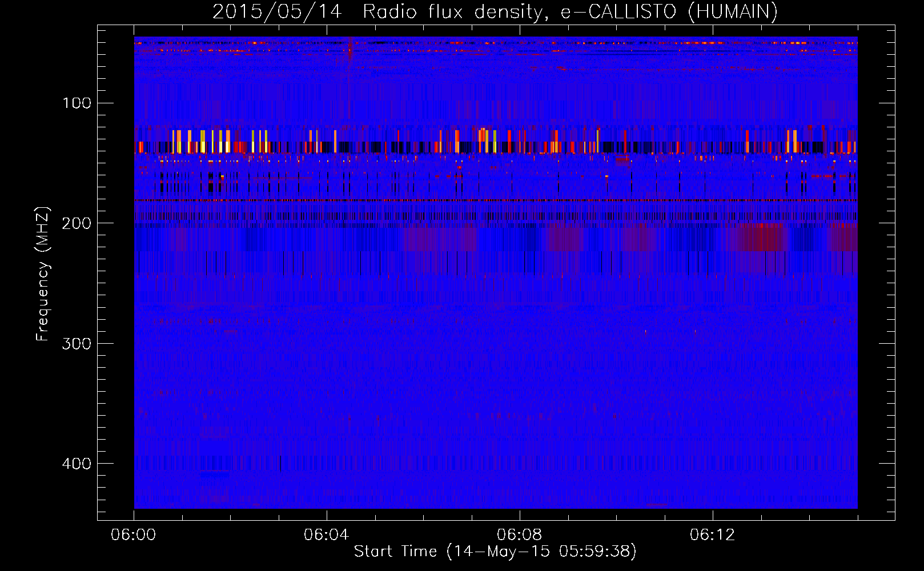
Task: Click the 300 frequency tick label
Action: click(x=77, y=343)
